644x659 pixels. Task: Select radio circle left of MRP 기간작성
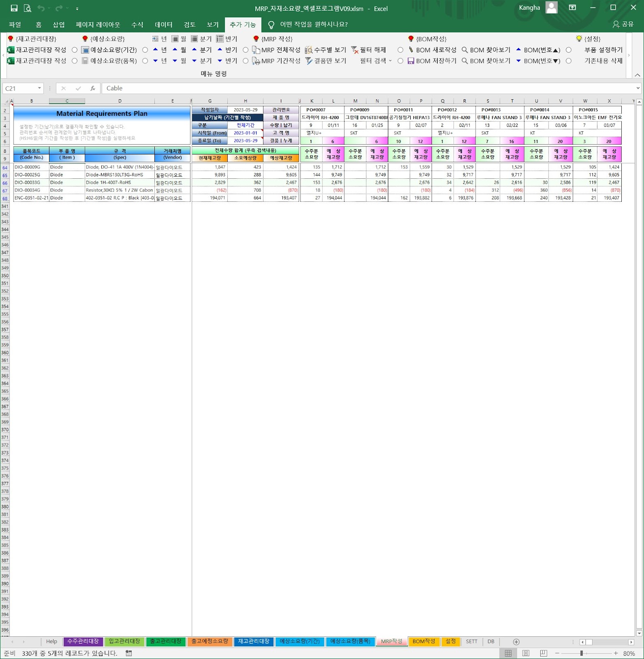(245, 61)
